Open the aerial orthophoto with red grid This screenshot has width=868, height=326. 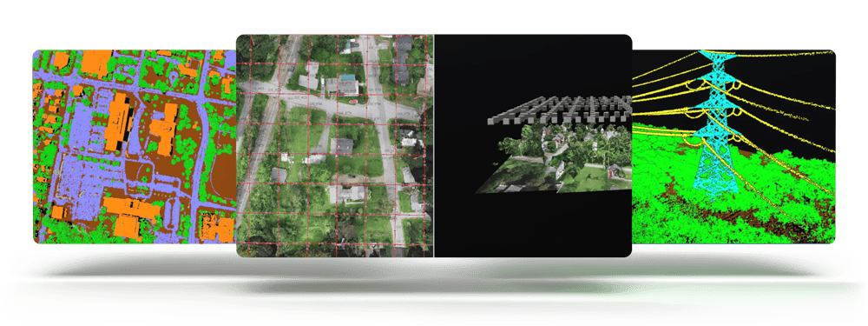click(x=335, y=146)
